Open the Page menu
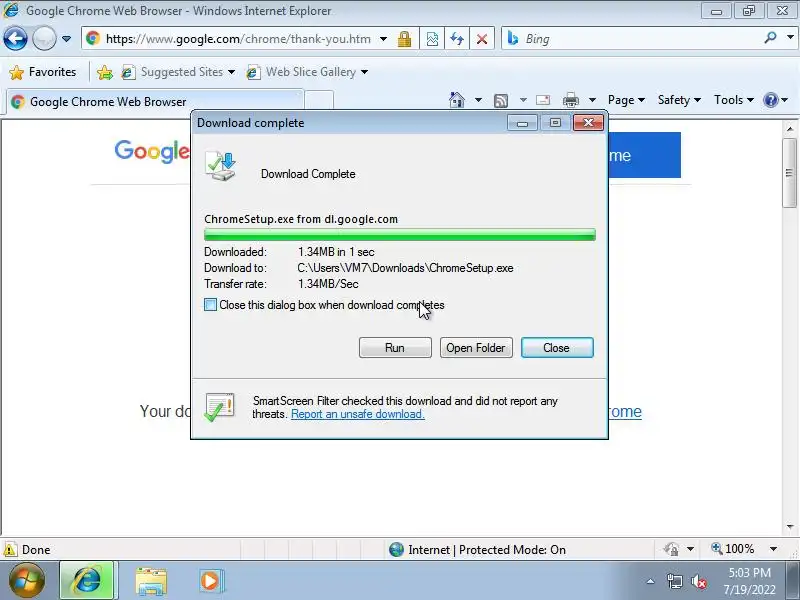The width and height of the screenshot is (800, 600). tap(626, 100)
